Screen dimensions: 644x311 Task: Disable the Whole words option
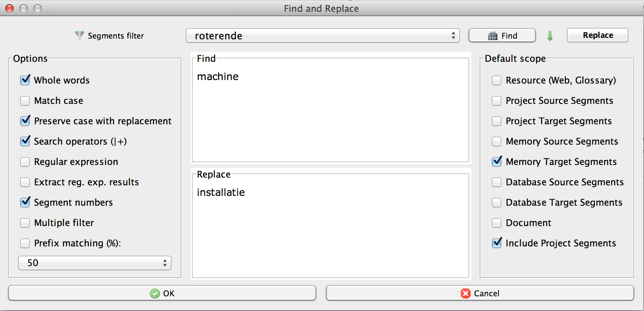point(25,80)
